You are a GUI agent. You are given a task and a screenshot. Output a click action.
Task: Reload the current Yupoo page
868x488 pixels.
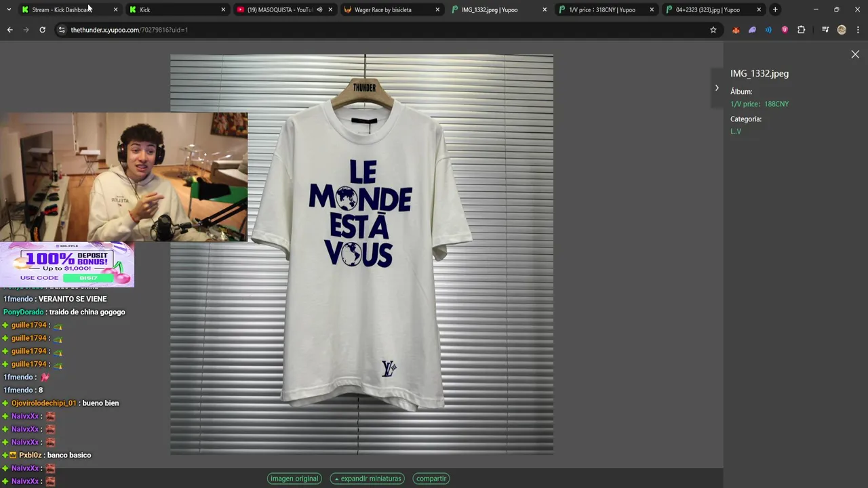click(x=42, y=30)
